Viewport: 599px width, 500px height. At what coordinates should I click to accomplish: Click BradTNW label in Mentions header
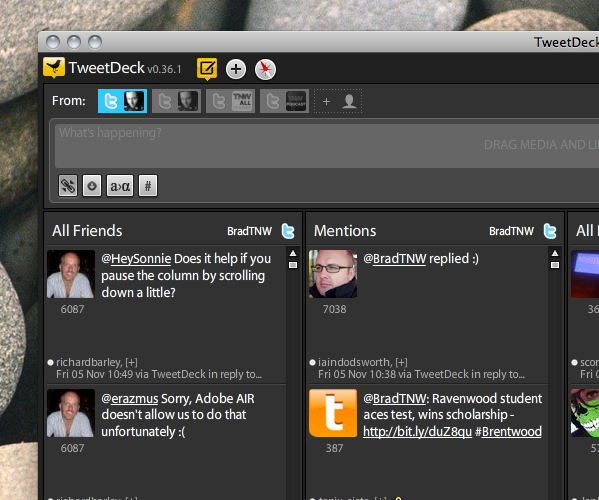(x=512, y=231)
